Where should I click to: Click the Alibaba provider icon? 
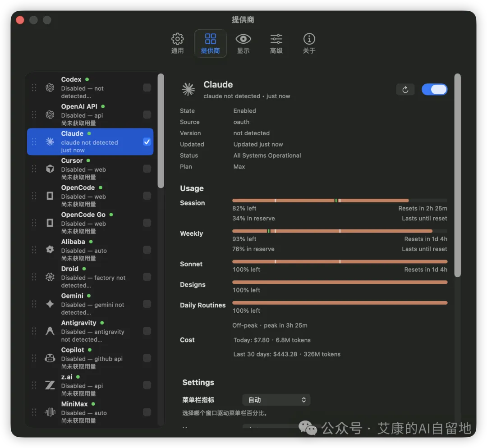(x=50, y=250)
